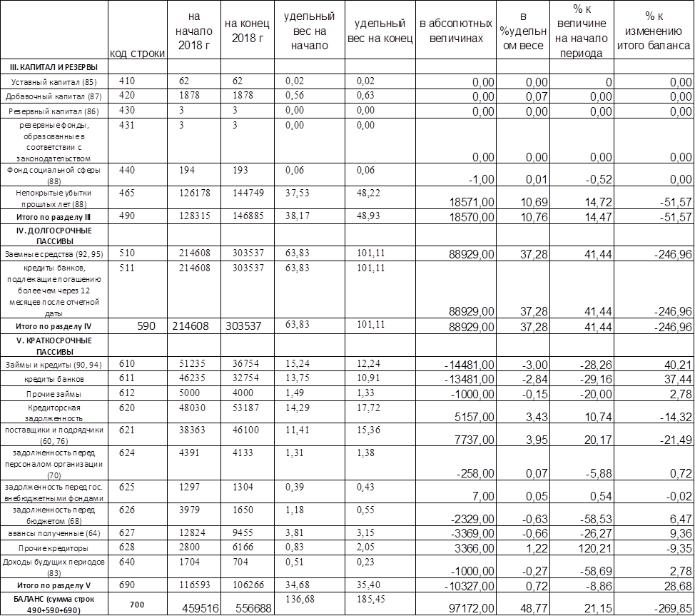This screenshot has width=695, height=616.
Task: Click absolute change 18570,00 in row 490
Action: pyautogui.click(x=456, y=216)
